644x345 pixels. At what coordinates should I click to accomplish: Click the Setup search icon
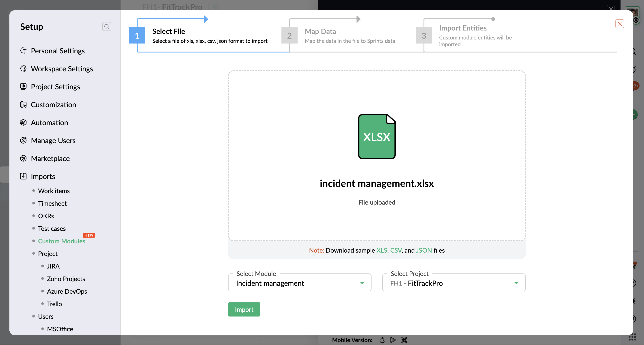(x=106, y=26)
